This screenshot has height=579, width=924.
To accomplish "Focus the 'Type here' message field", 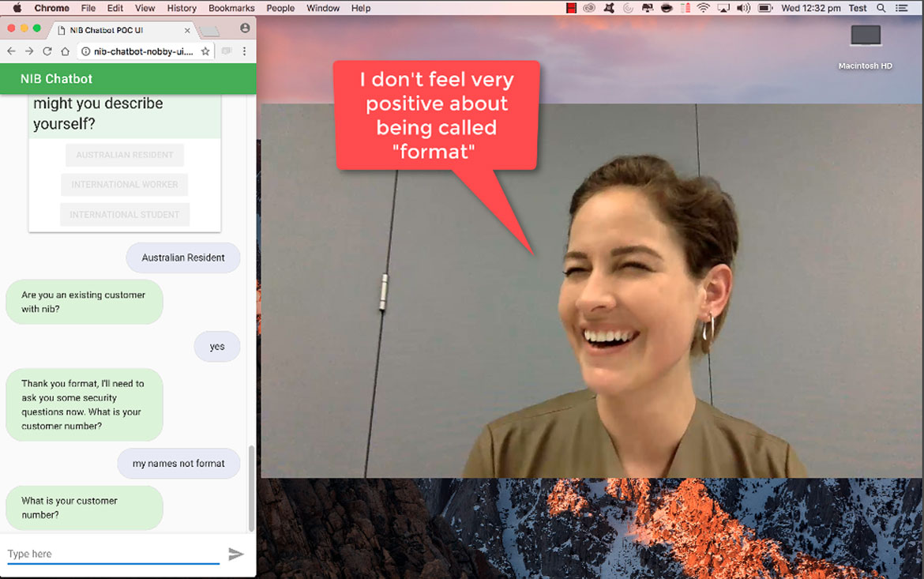I will pyautogui.click(x=113, y=554).
